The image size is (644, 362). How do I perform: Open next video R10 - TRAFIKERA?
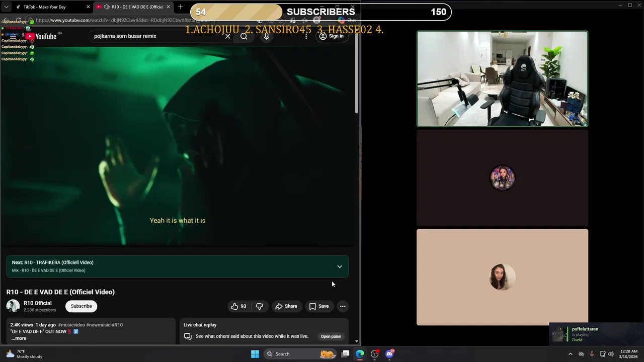(x=52, y=262)
